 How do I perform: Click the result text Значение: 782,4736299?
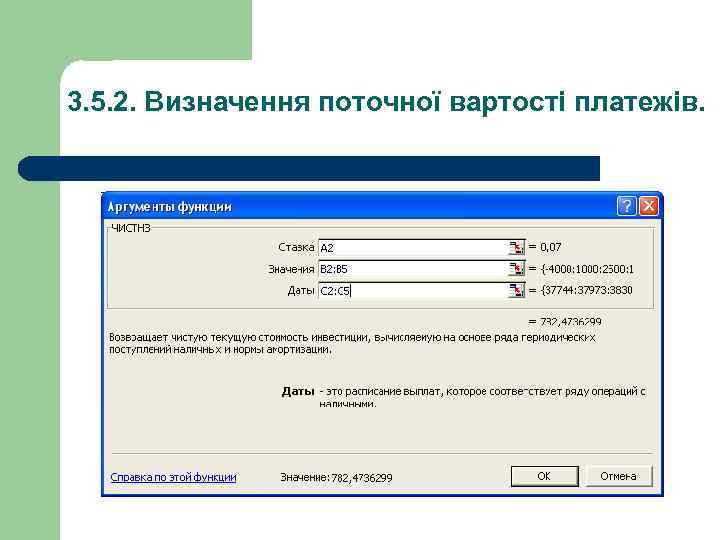click(x=336, y=478)
